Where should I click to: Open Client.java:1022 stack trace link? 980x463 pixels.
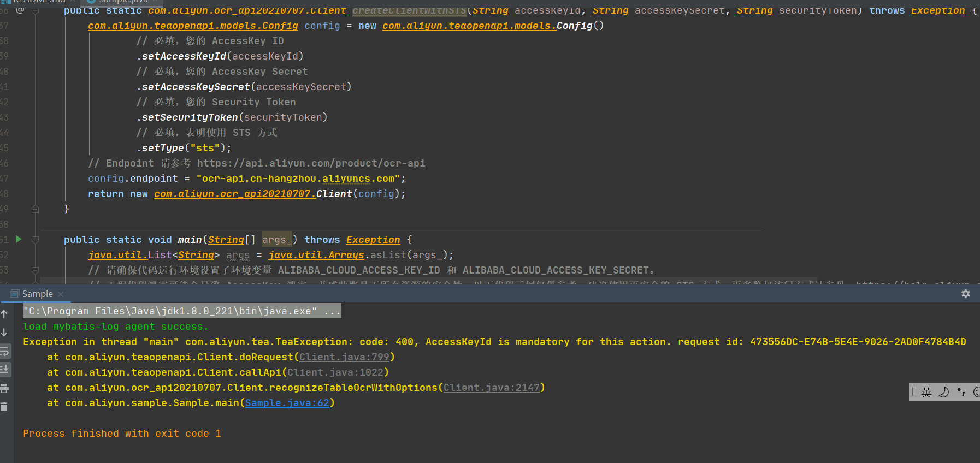pyautogui.click(x=335, y=372)
